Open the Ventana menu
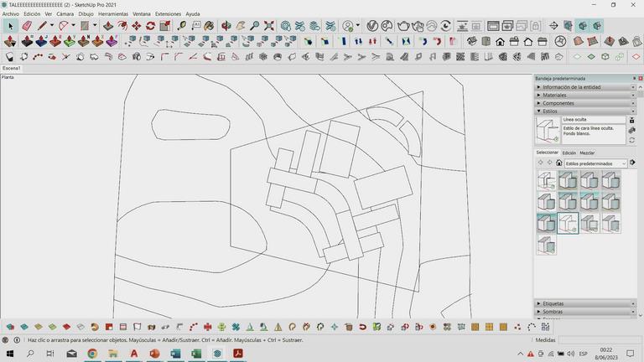This screenshot has width=644, height=362. tap(141, 14)
